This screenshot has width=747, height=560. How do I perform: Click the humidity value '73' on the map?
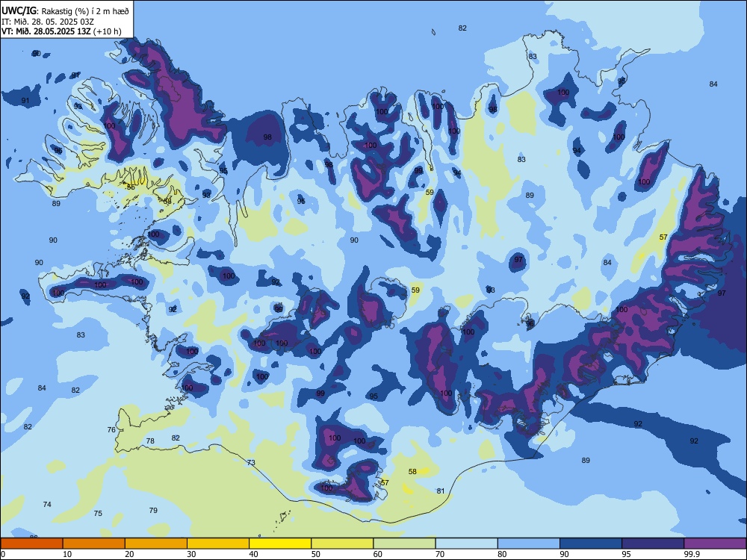pos(251,462)
